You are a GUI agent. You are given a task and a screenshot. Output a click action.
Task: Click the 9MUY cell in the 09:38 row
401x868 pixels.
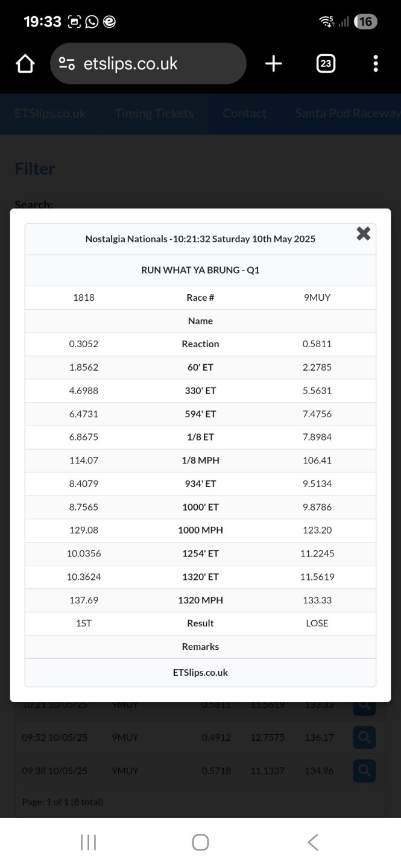[x=125, y=770]
